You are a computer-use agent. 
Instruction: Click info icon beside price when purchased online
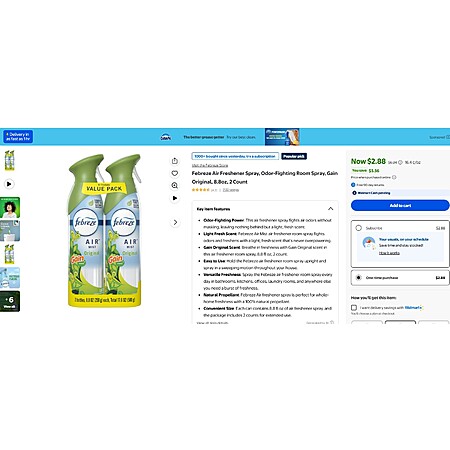pyautogui.click(x=394, y=177)
